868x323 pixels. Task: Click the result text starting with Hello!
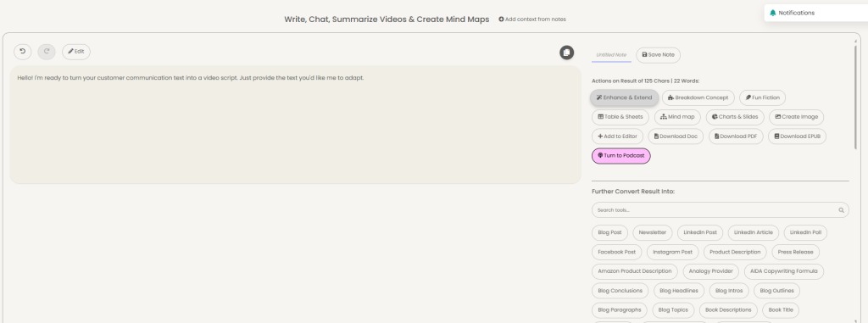[x=191, y=78]
